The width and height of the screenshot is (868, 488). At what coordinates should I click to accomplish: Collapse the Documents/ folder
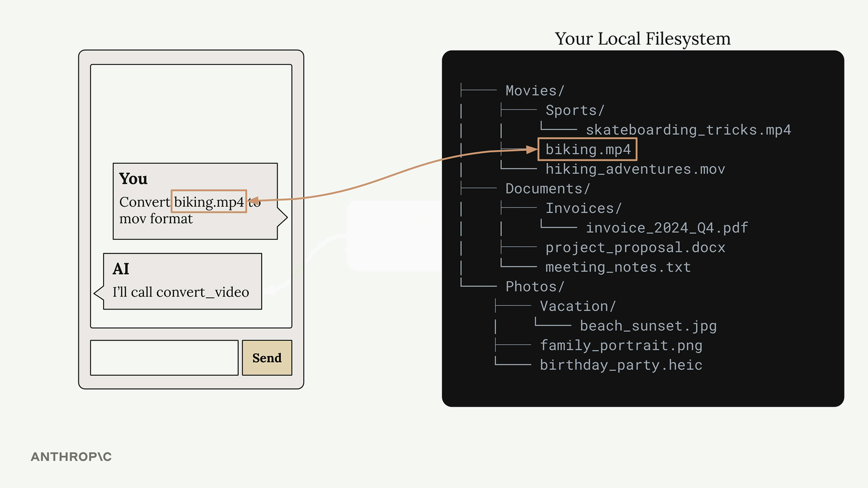coord(547,189)
